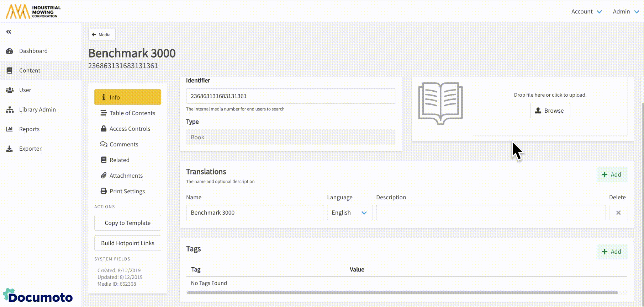Open the Print Settings tab
The width and height of the screenshot is (644, 307).
click(127, 191)
